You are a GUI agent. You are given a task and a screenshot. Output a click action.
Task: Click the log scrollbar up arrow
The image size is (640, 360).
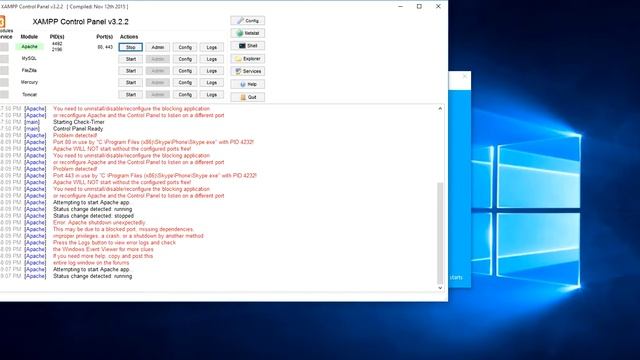440,109
